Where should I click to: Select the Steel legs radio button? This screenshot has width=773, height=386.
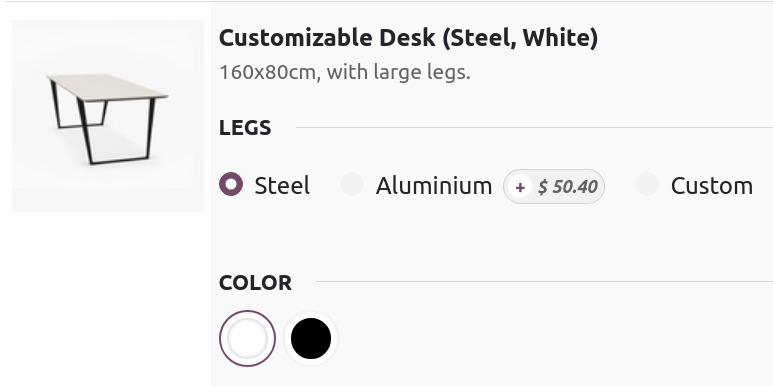tap(231, 184)
